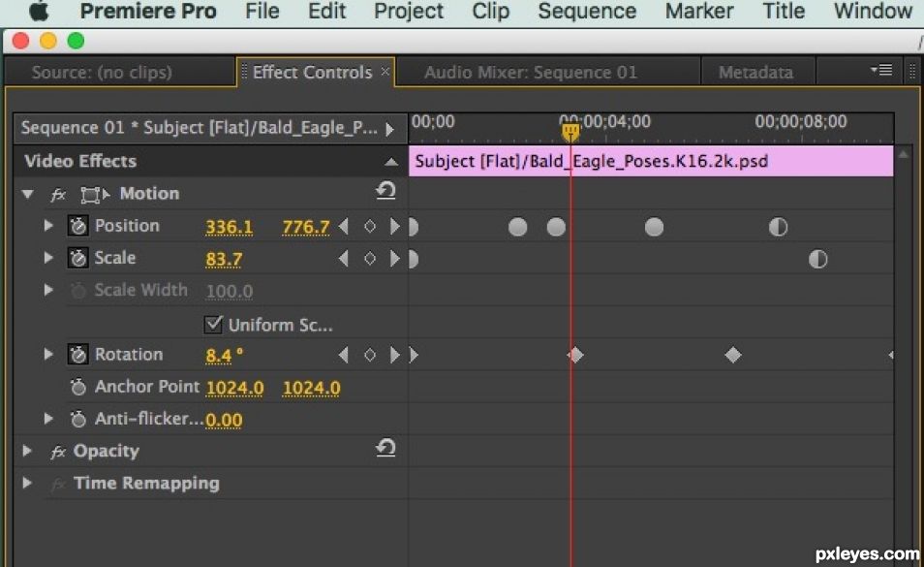Viewport: 924px width, 567px height.
Task: Edit Position X value 336.1
Action: tap(230, 227)
